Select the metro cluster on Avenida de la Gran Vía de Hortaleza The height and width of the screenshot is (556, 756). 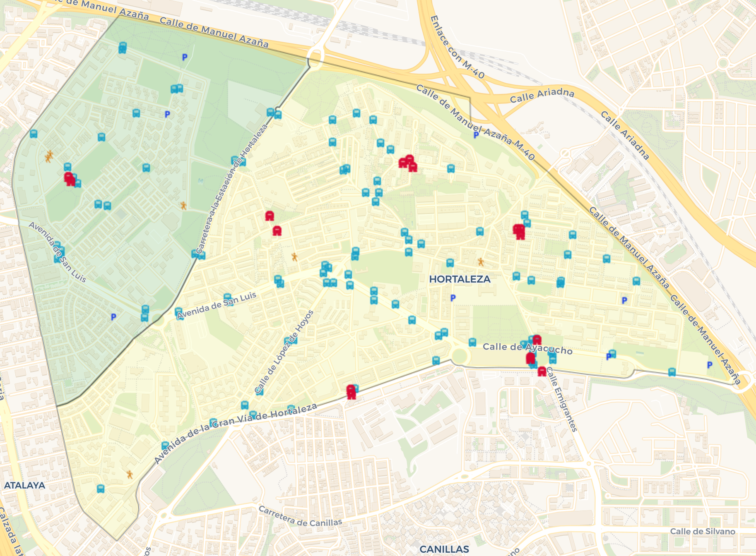(x=351, y=391)
